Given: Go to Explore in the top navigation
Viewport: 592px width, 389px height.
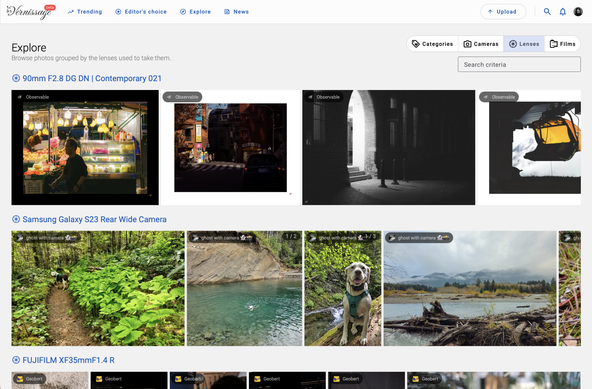Looking at the screenshot, I should pyautogui.click(x=195, y=12).
